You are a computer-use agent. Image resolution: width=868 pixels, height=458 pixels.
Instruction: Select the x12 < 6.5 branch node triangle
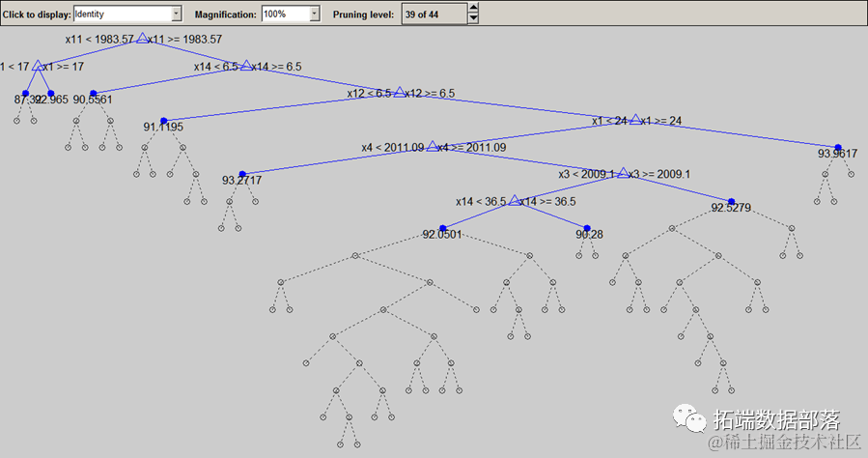point(399,92)
